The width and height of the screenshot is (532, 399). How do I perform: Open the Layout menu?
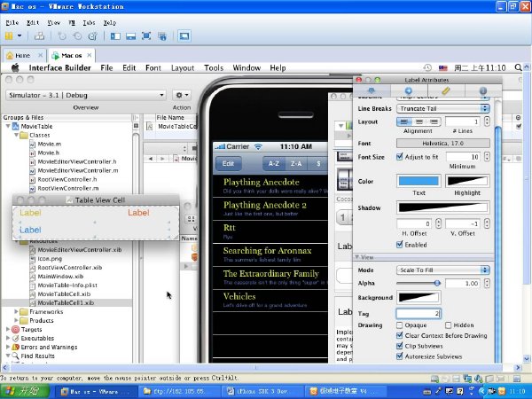point(183,68)
